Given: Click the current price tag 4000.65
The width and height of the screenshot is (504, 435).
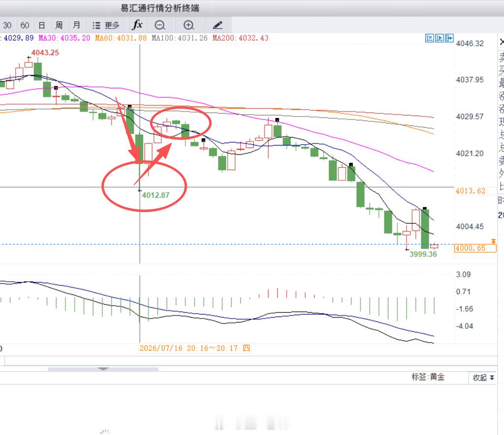Looking at the screenshot, I should coord(475,248).
